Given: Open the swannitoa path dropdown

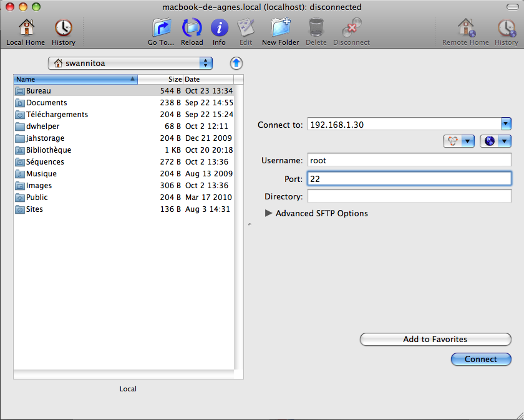Looking at the screenshot, I should coord(130,63).
